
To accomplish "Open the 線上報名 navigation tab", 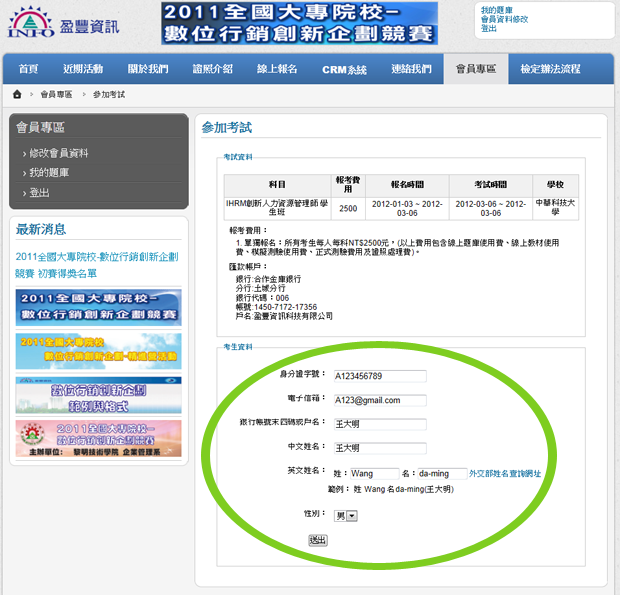I will pos(277,69).
